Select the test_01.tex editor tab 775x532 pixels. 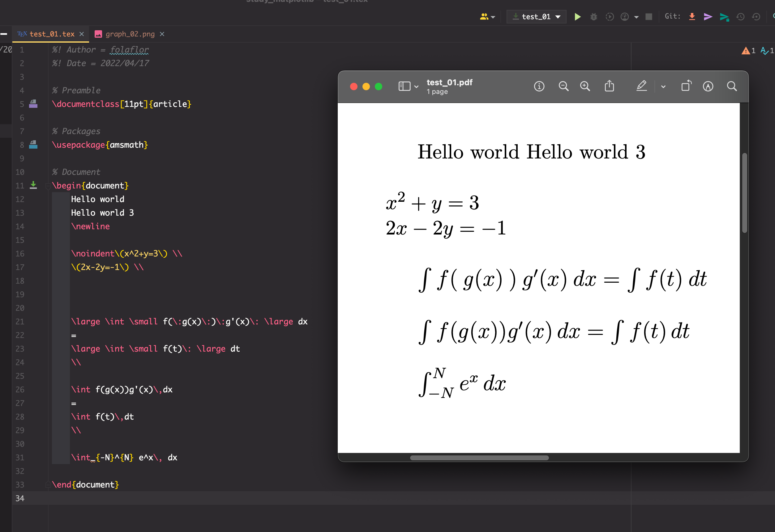[x=52, y=34]
